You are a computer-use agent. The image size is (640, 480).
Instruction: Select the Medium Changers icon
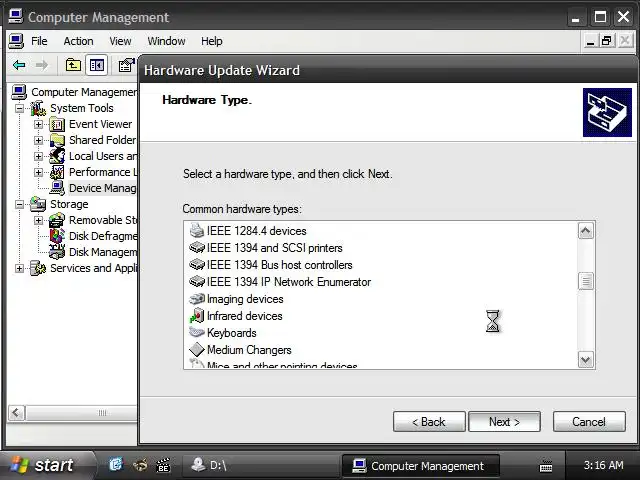click(x=197, y=349)
